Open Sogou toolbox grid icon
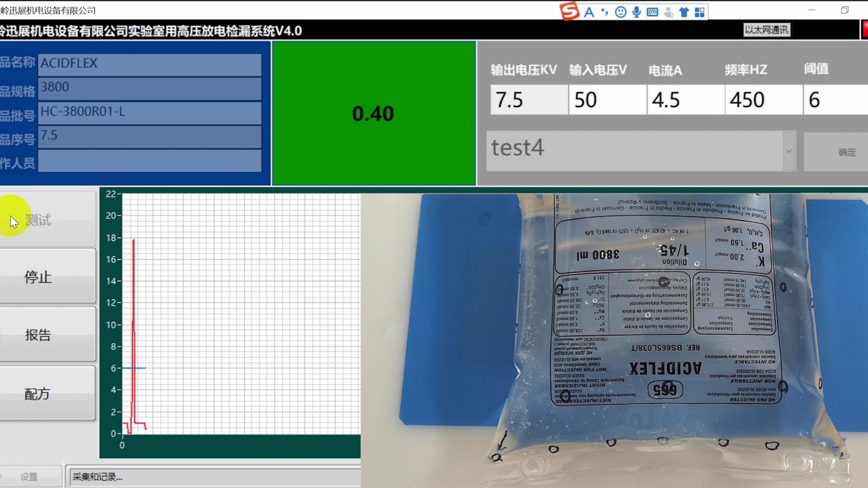The width and height of the screenshot is (868, 488). (x=700, y=12)
